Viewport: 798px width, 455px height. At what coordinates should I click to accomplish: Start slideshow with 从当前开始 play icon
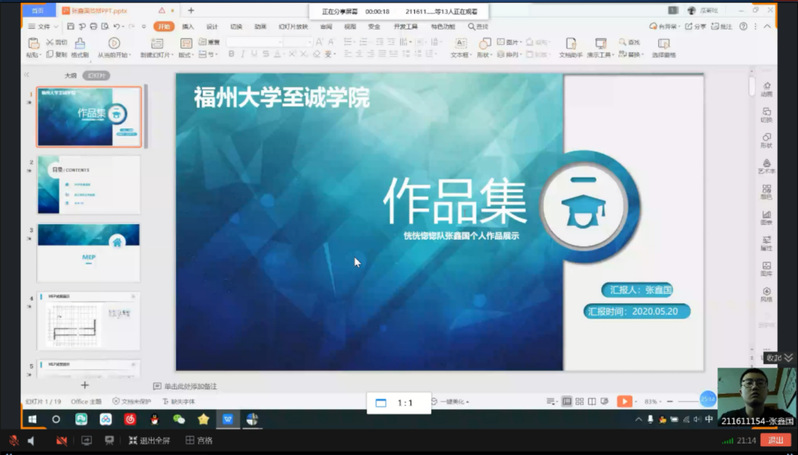114,43
